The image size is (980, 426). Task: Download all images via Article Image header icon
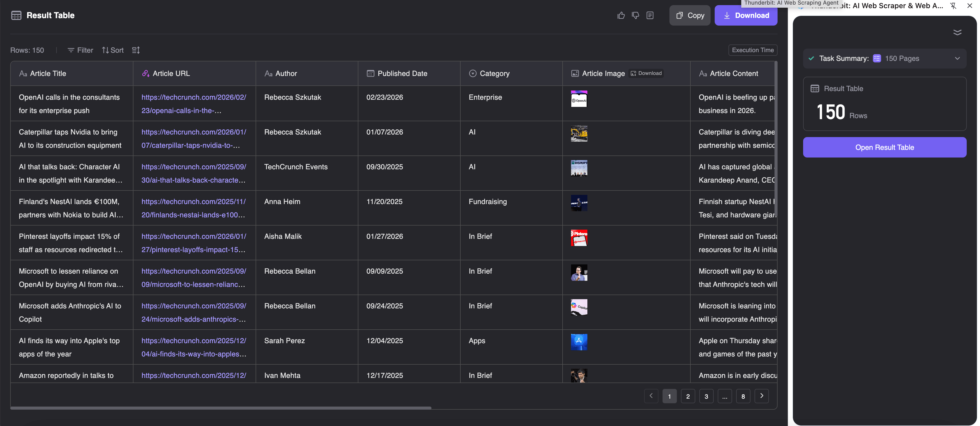[646, 73]
